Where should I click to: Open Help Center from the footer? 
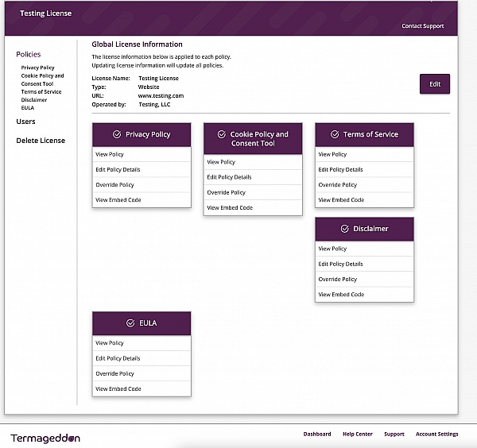357,434
